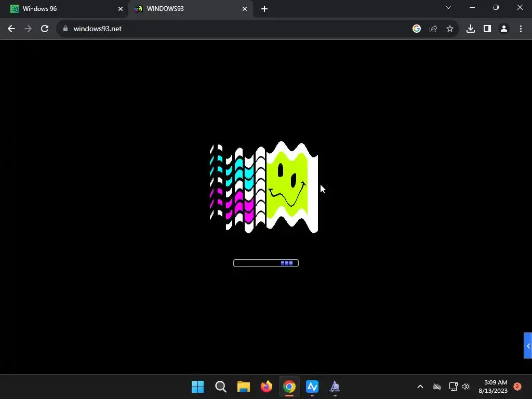The image size is (532, 399).
Task: Select the WINDOWS93 browser tab
Action: pyautogui.click(x=190, y=9)
